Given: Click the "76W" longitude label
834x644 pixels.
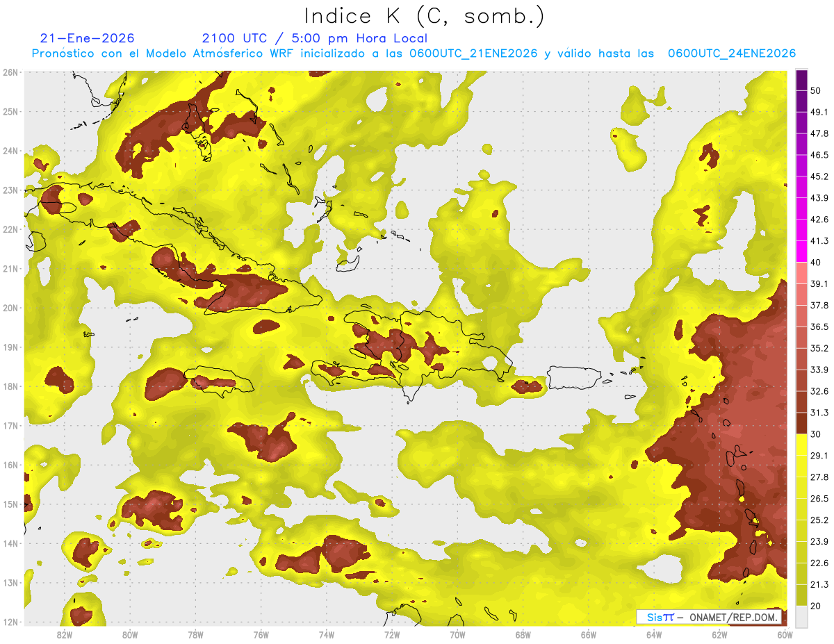Looking at the screenshot, I should click(x=261, y=634).
